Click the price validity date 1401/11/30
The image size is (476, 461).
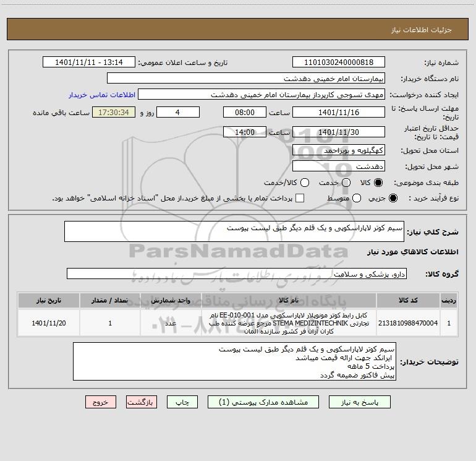(x=339, y=132)
